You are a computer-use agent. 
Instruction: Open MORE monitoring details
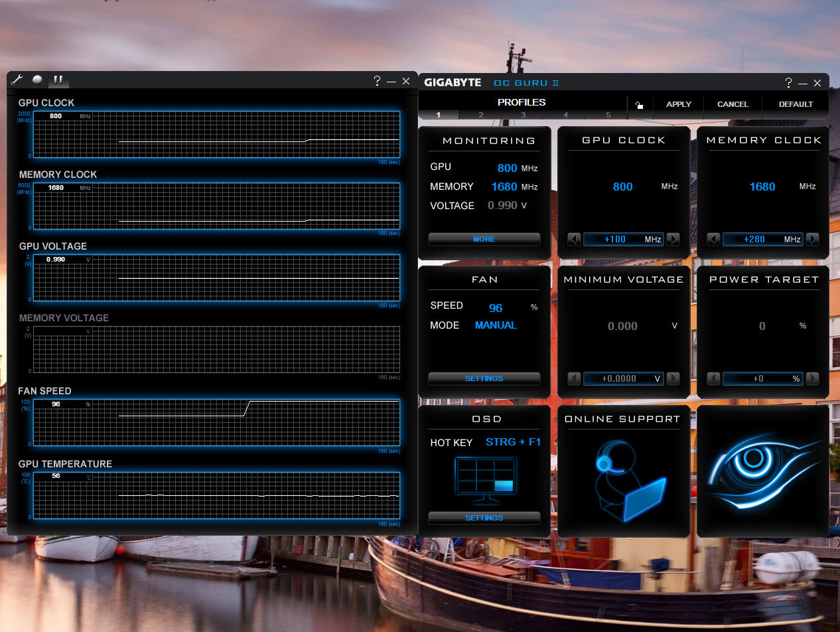[x=484, y=239]
